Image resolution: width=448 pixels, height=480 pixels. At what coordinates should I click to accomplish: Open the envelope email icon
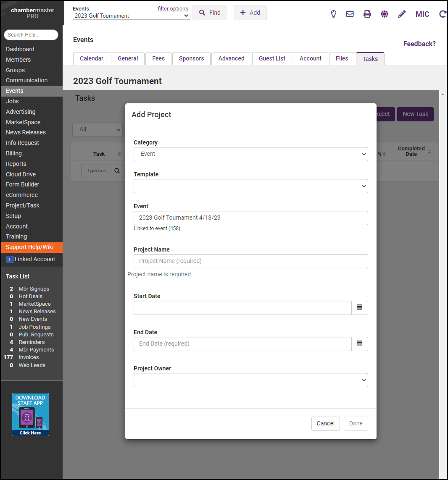350,14
